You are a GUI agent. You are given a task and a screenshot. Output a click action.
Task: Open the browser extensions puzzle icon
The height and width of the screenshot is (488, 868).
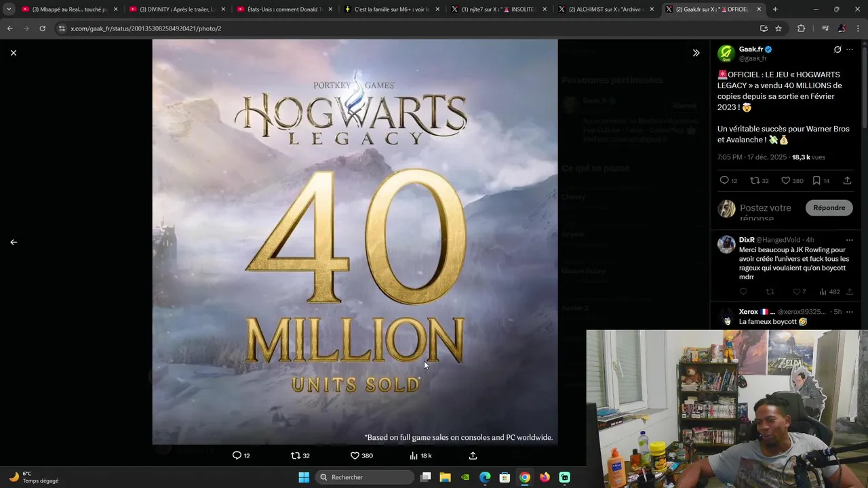click(802, 28)
